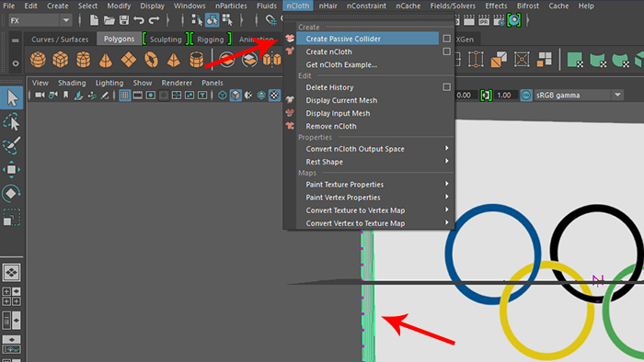Switch to the Sculpting shelf tab
644x362 pixels.
click(x=166, y=40)
